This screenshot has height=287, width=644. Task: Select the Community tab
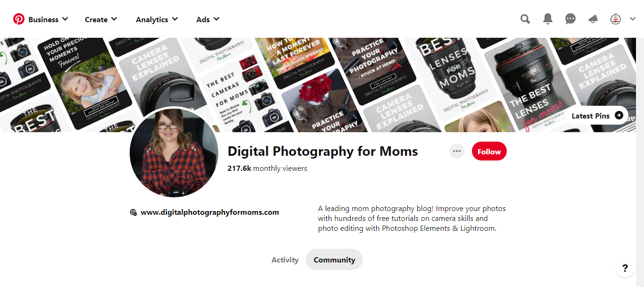click(334, 260)
